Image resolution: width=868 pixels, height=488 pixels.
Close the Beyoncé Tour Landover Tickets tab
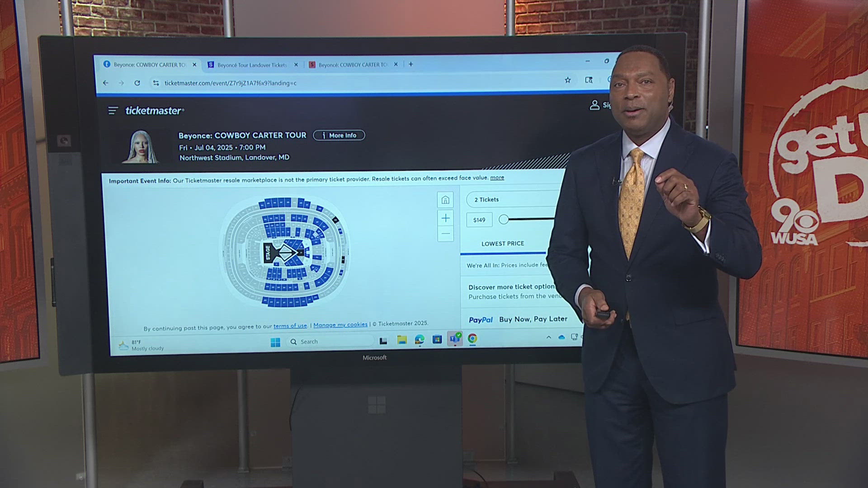coord(296,65)
